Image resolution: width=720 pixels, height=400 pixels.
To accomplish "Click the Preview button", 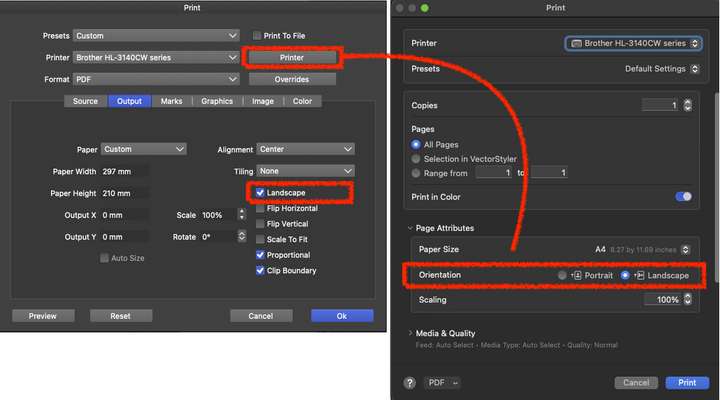I will click(x=43, y=315).
